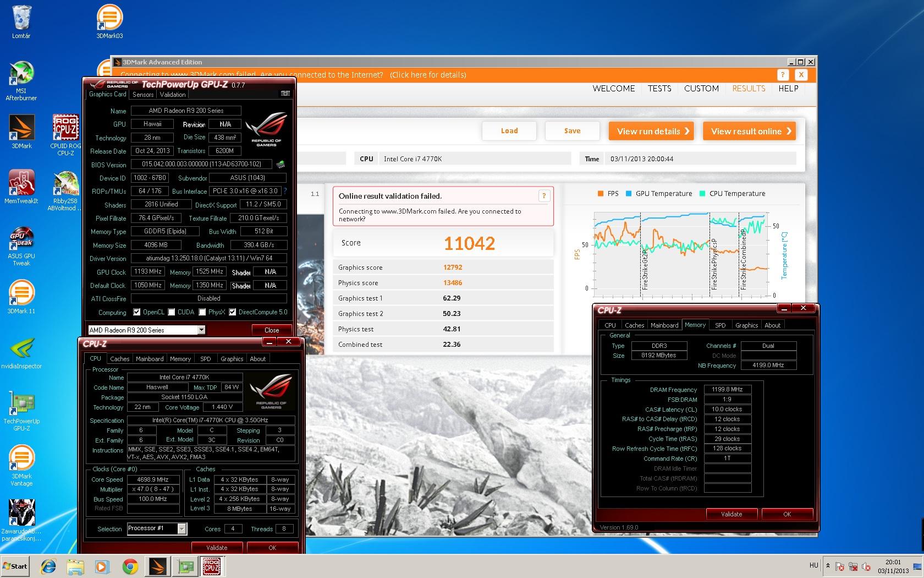Click the GPU-Z Close button
Viewport: 924px width, 578px height.
(272, 330)
